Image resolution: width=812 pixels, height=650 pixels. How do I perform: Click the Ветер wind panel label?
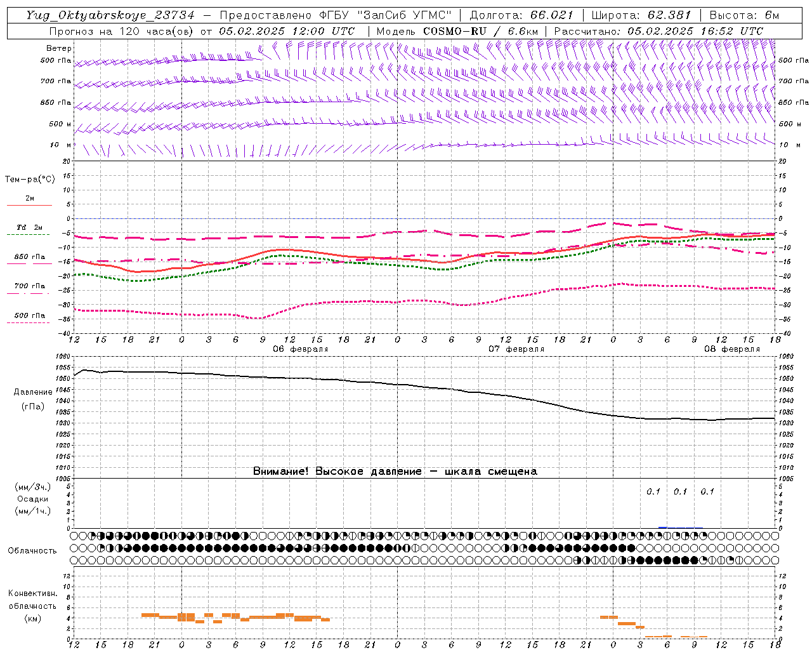59,48
